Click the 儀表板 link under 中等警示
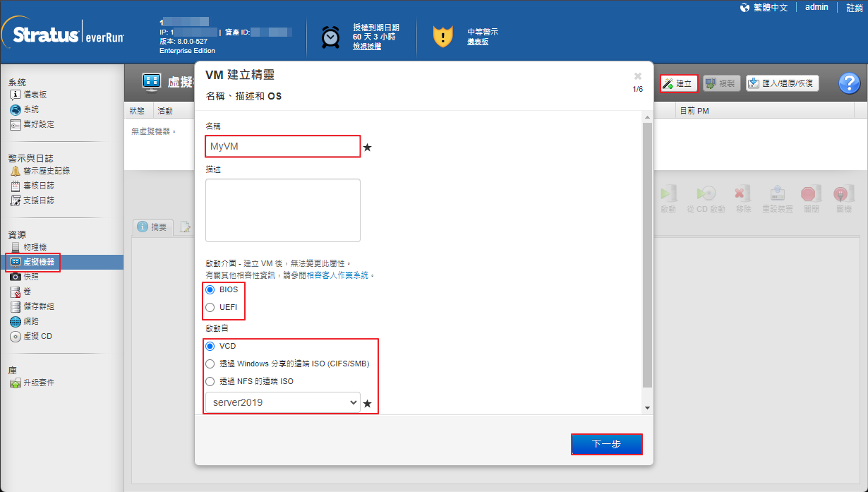 coord(478,42)
